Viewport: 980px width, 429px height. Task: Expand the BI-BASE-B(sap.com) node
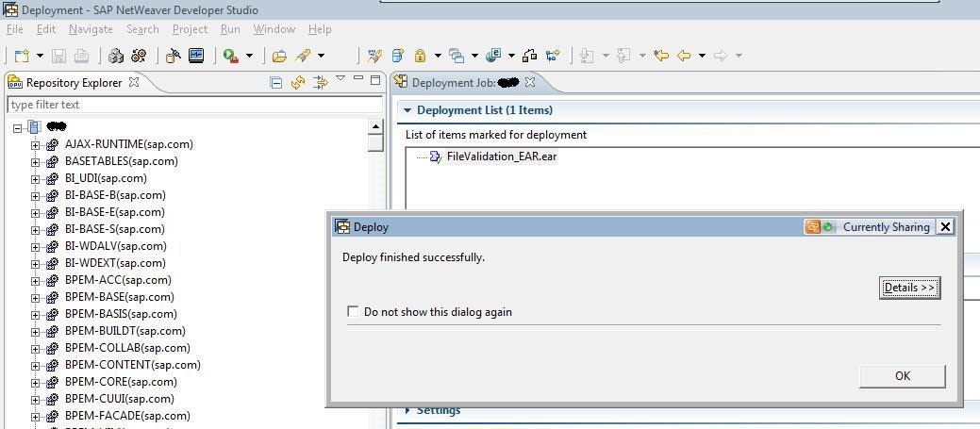[35, 195]
